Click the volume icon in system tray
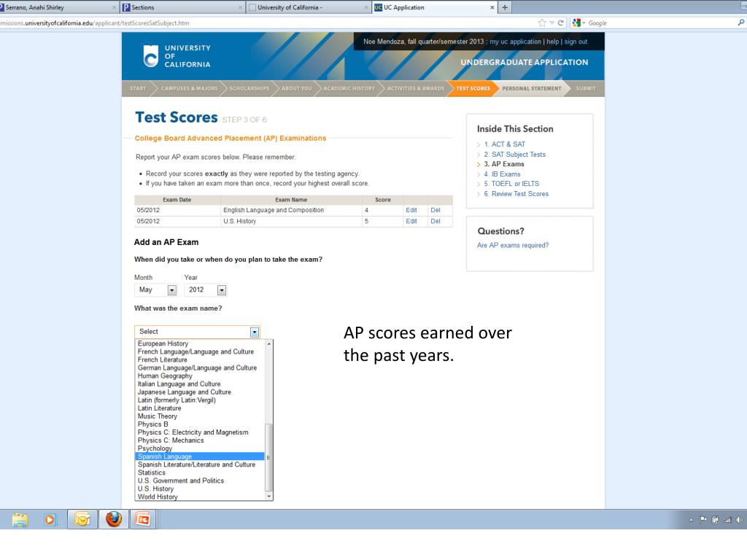 pyautogui.click(x=739, y=520)
